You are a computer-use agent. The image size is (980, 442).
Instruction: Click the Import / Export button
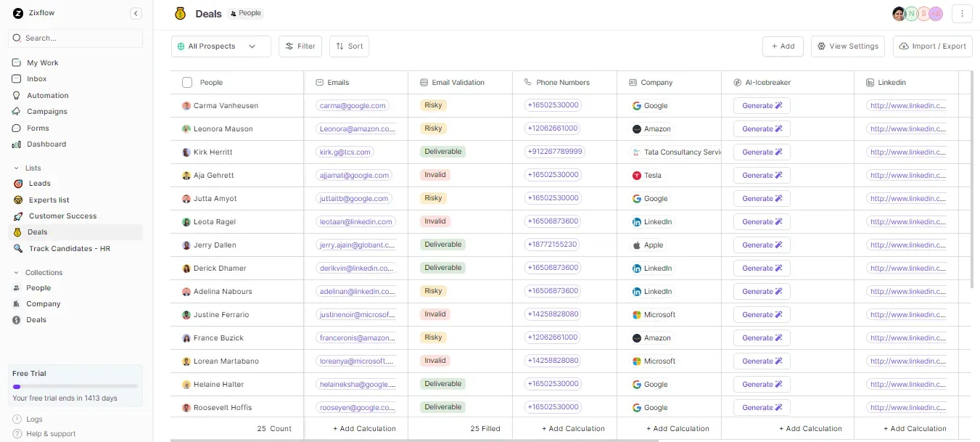click(932, 46)
